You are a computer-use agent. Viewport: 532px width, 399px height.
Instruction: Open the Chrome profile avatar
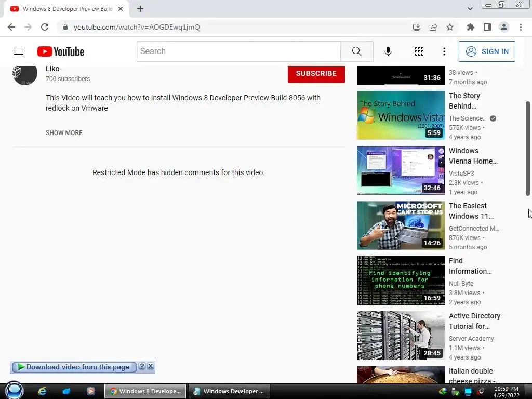click(504, 27)
